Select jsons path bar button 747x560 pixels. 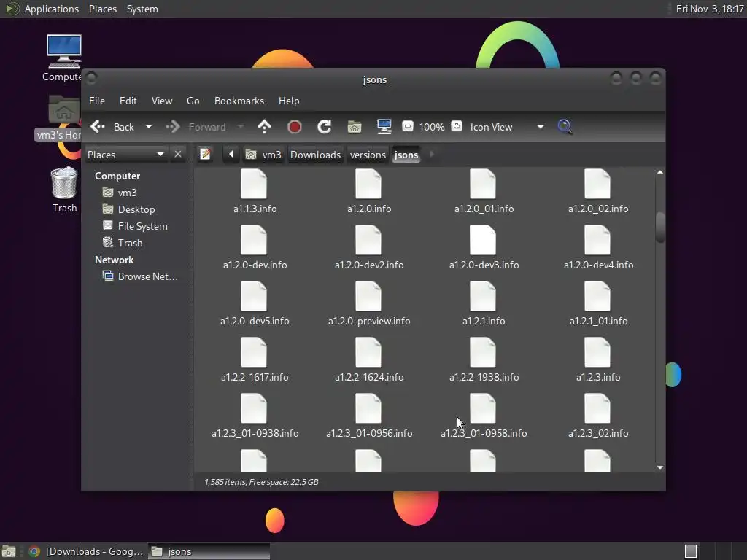pyautogui.click(x=406, y=155)
